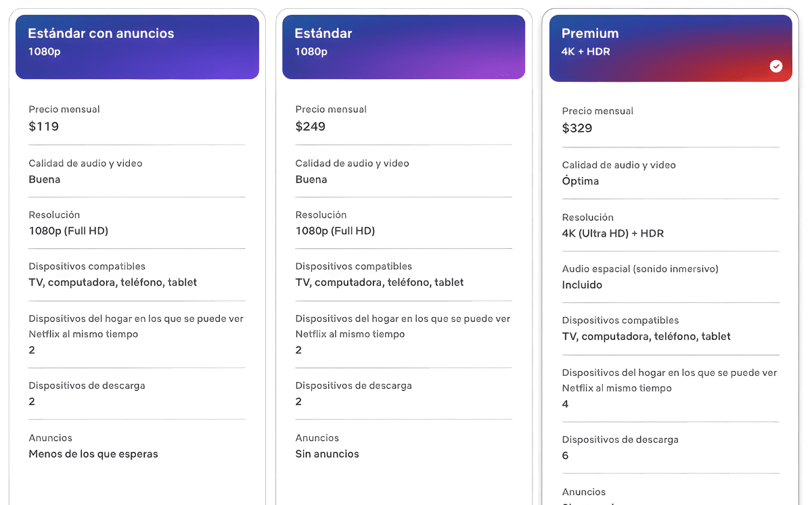The image size is (812, 505).
Task: Click the $329 monthly price
Action: pyautogui.click(x=577, y=128)
